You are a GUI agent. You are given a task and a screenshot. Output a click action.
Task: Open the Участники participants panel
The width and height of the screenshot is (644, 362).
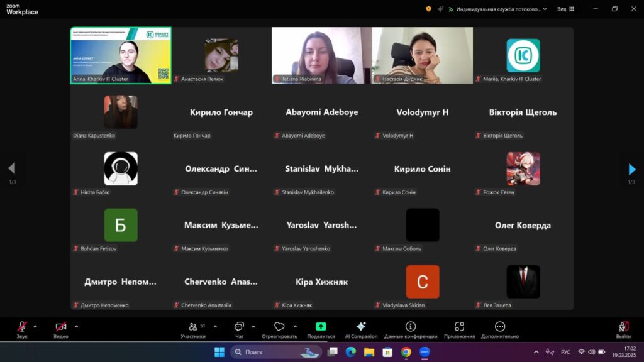(x=193, y=329)
